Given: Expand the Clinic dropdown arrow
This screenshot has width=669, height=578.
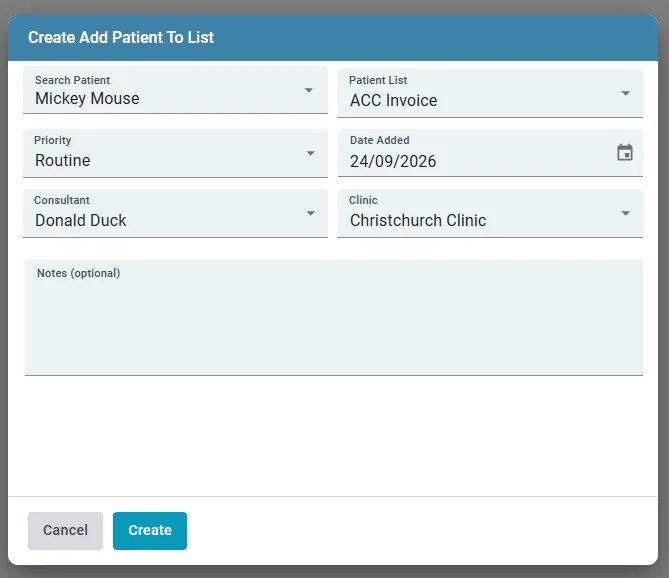Looking at the screenshot, I should point(625,213).
